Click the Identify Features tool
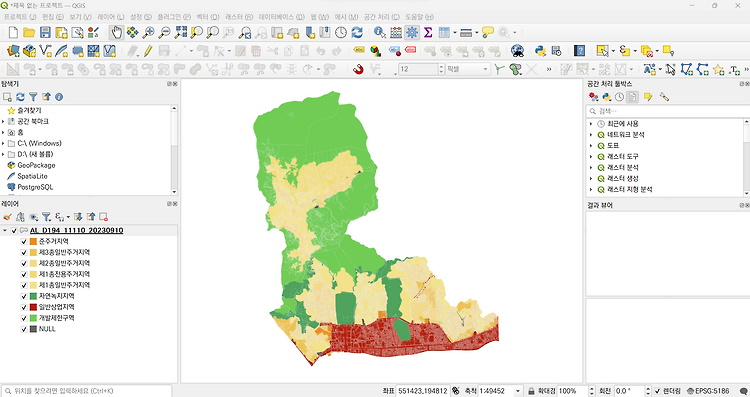Viewport: 750px width, 397px height. tap(379, 33)
